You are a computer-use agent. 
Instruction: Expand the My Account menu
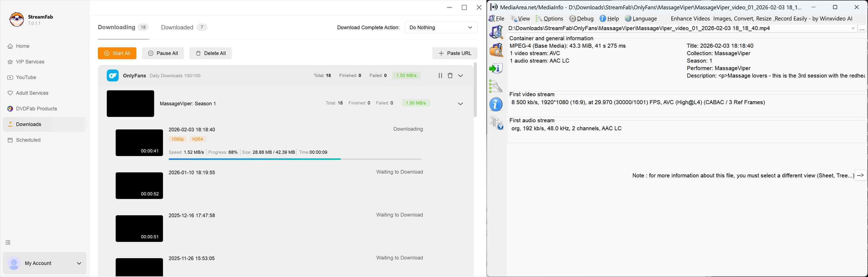[79, 263]
